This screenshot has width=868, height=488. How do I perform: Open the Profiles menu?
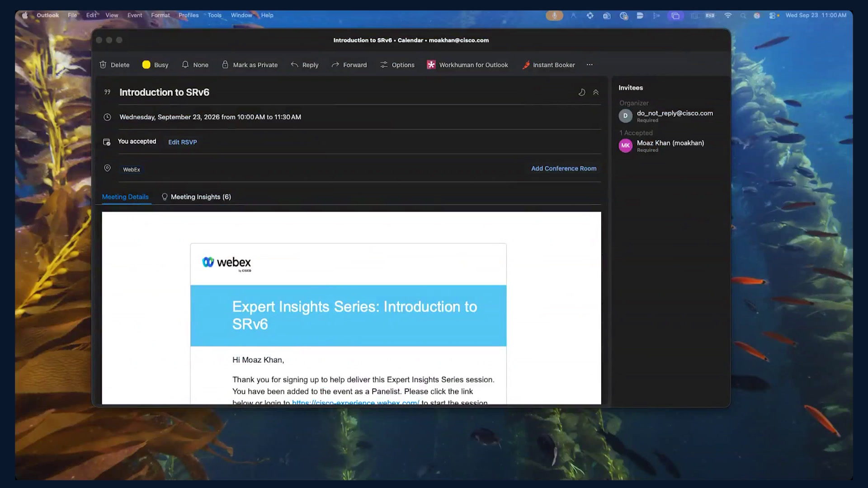(x=189, y=15)
